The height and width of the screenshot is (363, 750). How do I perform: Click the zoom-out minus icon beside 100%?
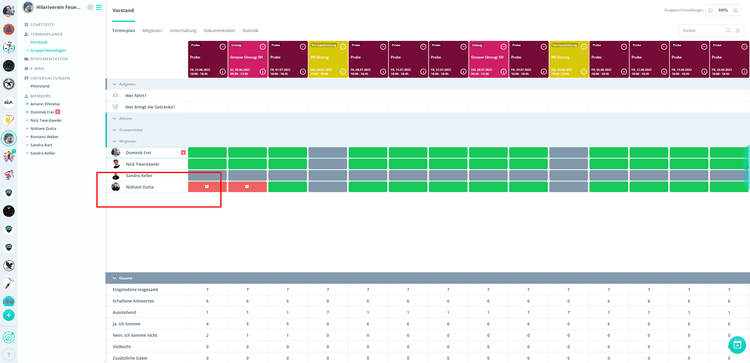pyautogui.click(x=710, y=10)
